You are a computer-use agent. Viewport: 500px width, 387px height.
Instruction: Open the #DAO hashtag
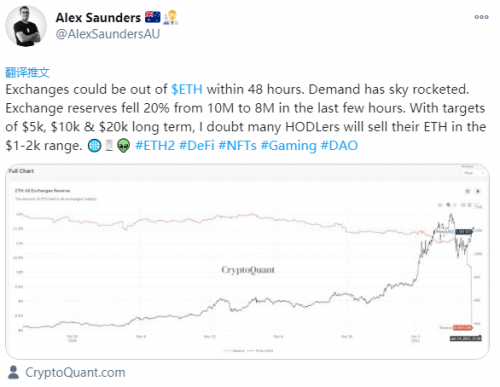coord(339,146)
